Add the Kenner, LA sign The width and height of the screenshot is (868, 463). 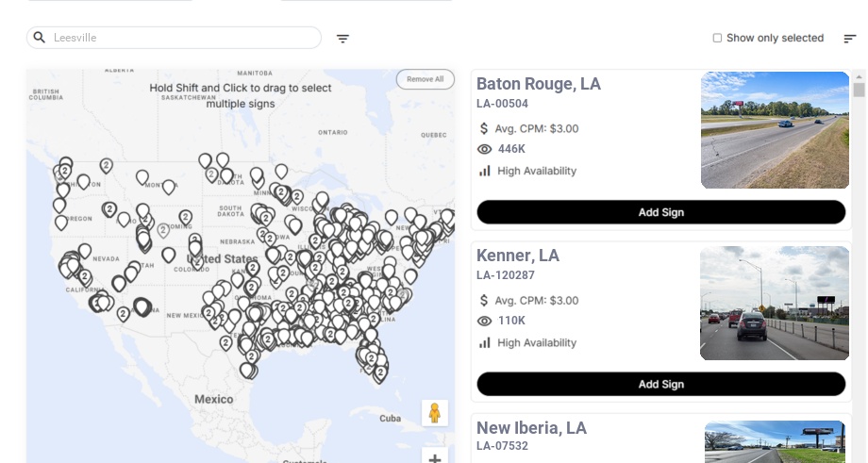click(660, 384)
